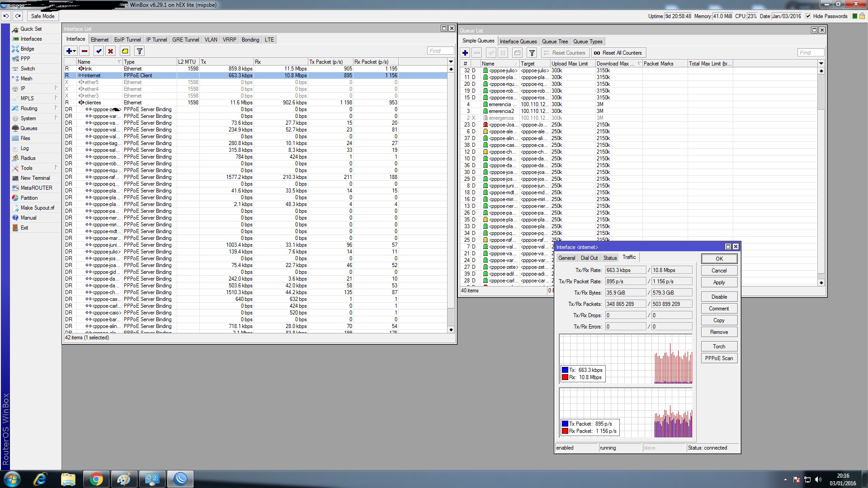Toggle the Hide Passwords checkbox
The width and height of the screenshot is (868, 488).
coord(808,16)
